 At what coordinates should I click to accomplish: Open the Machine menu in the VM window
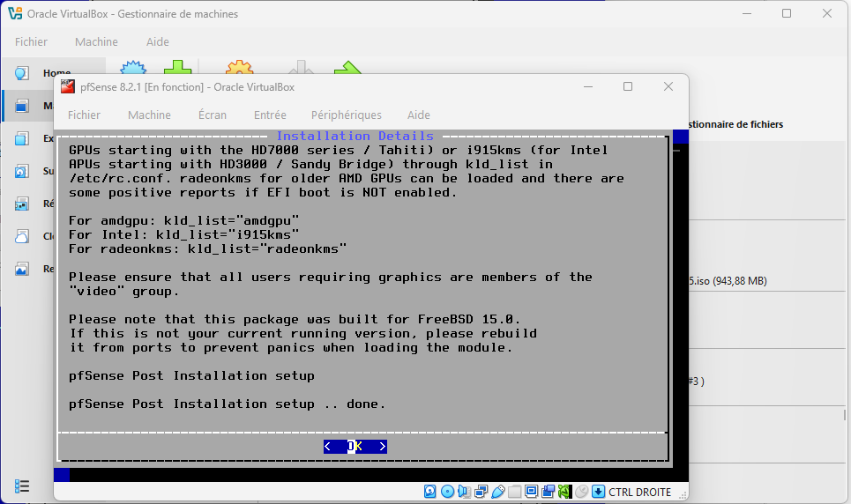click(149, 115)
